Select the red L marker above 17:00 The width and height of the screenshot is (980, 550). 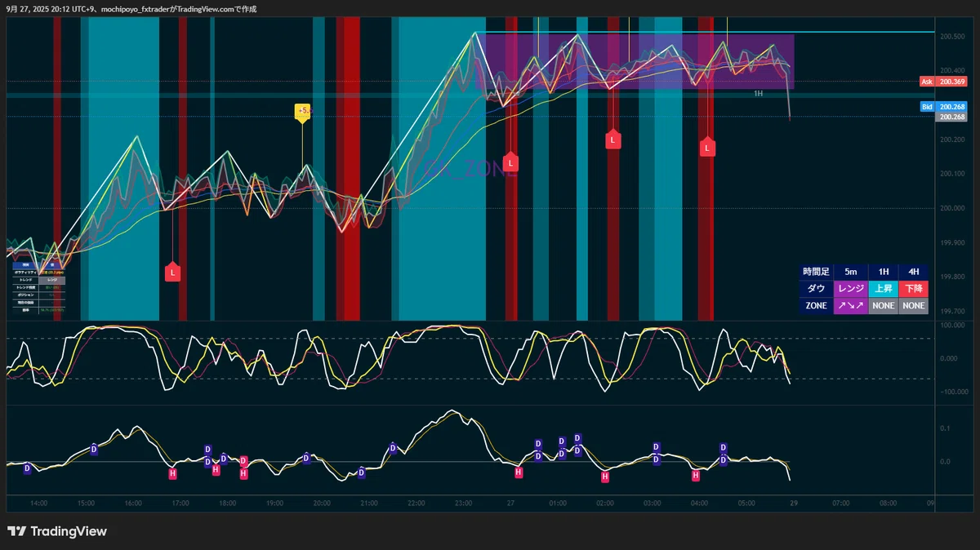[x=172, y=273]
